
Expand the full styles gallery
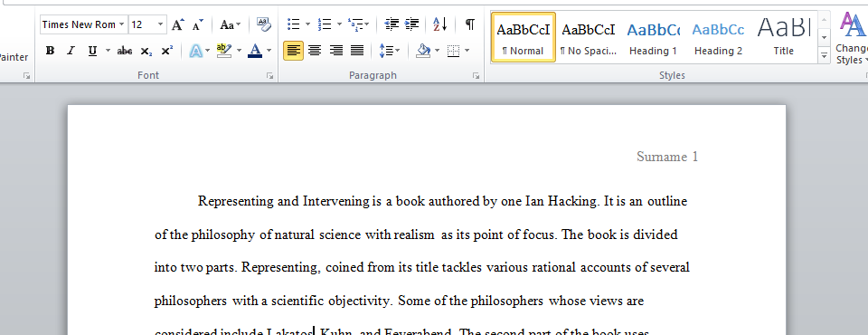(x=825, y=55)
